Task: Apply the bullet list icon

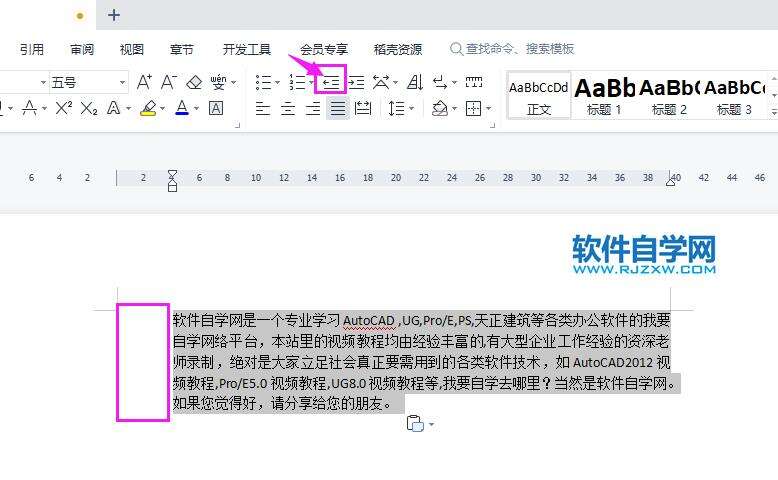Action: (x=263, y=82)
